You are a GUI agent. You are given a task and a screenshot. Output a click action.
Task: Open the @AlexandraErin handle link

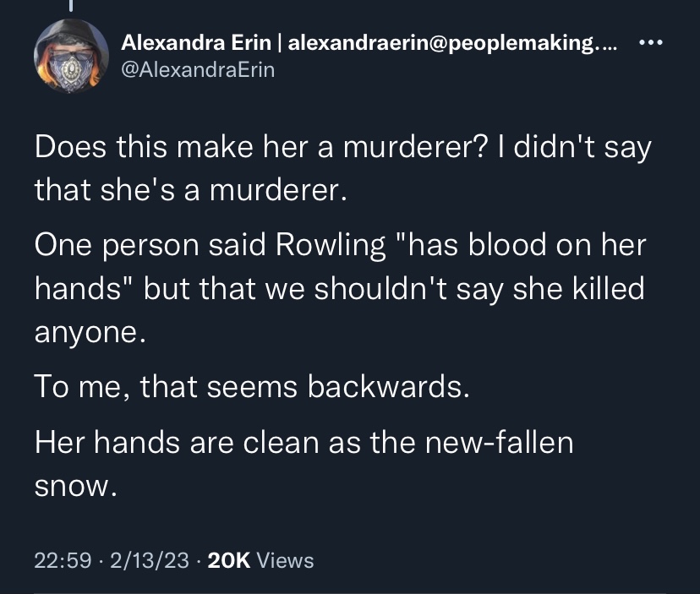tap(198, 70)
